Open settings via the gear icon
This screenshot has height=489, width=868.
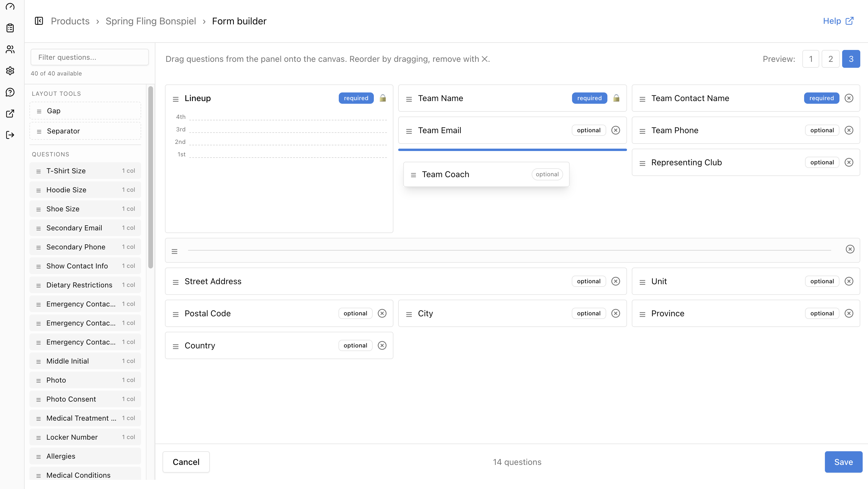point(10,71)
